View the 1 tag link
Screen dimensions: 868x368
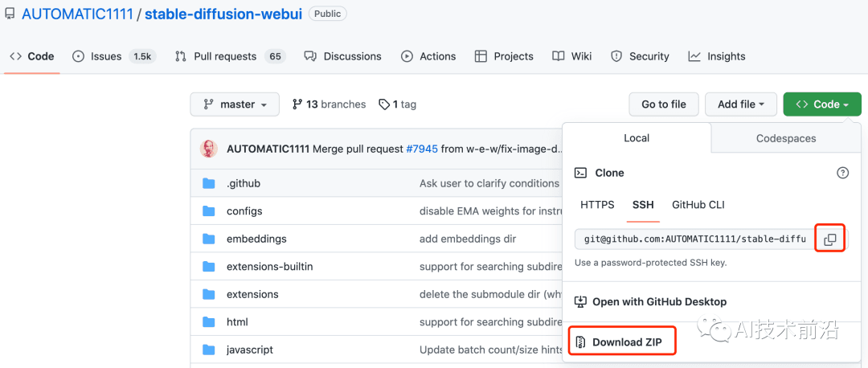coord(398,104)
